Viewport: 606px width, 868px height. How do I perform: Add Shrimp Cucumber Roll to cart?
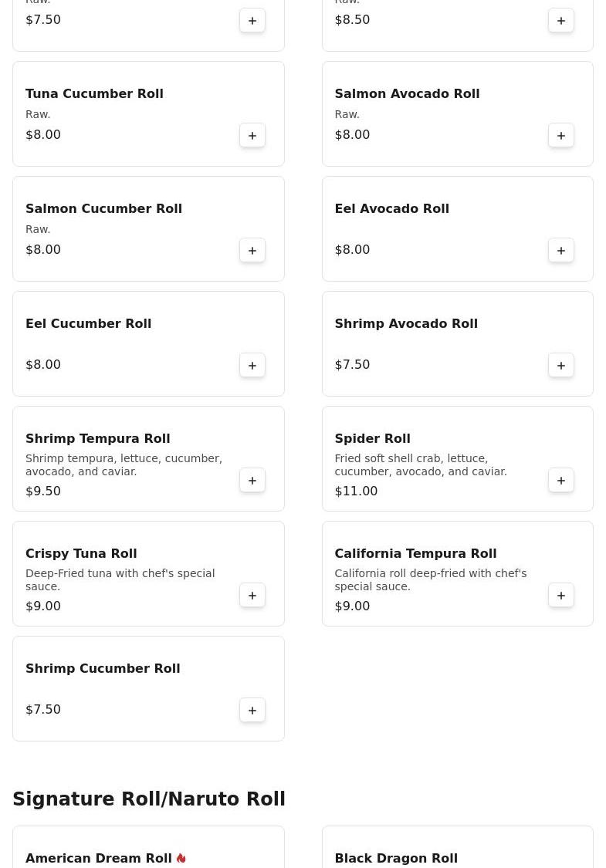[252, 710]
